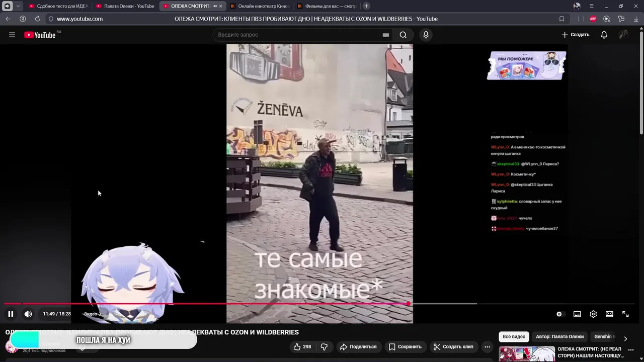The width and height of the screenshot is (644, 362).
Task: Open the ABP adblock extension
Action: tap(593, 19)
